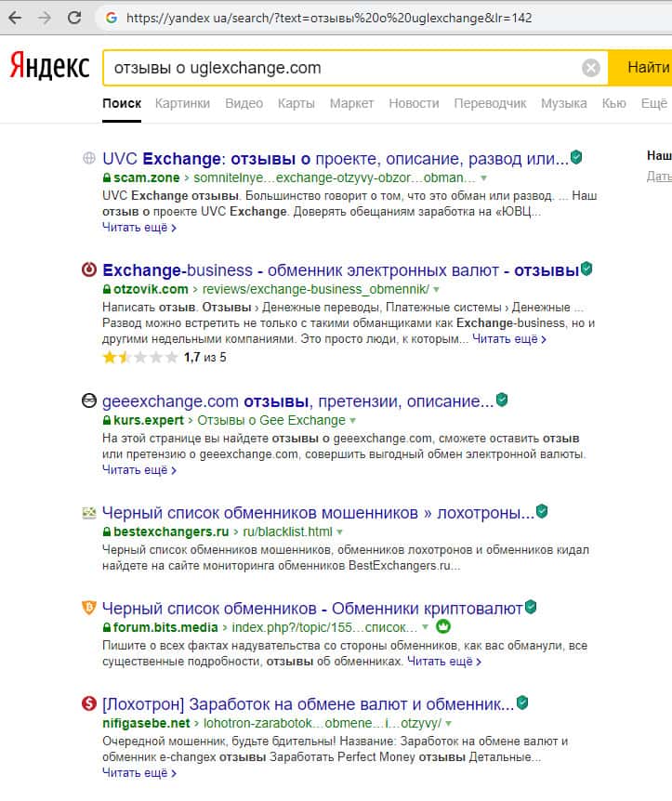672x801 pixels.
Task: Go back with the browser back arrow
Action: 15,18
